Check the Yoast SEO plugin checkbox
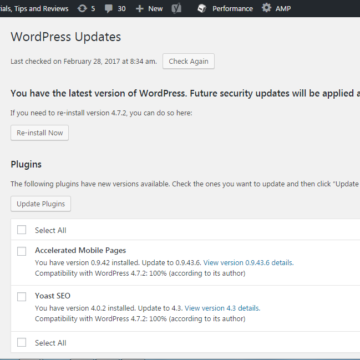 22,296
